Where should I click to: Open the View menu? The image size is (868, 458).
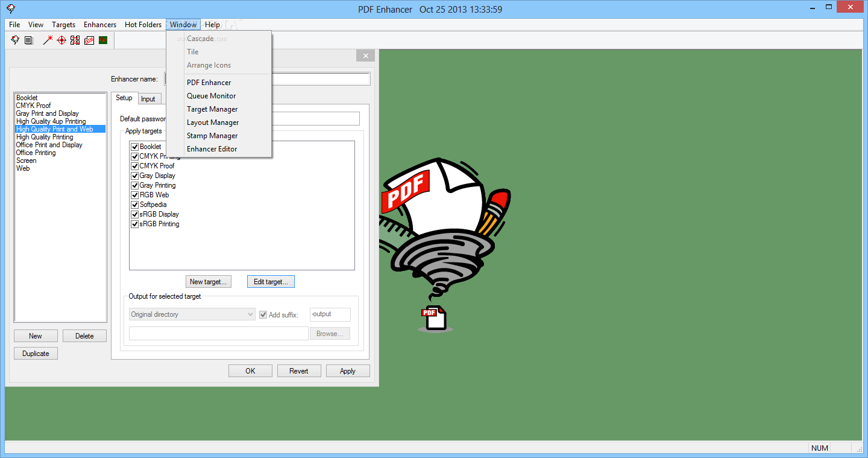36,25
